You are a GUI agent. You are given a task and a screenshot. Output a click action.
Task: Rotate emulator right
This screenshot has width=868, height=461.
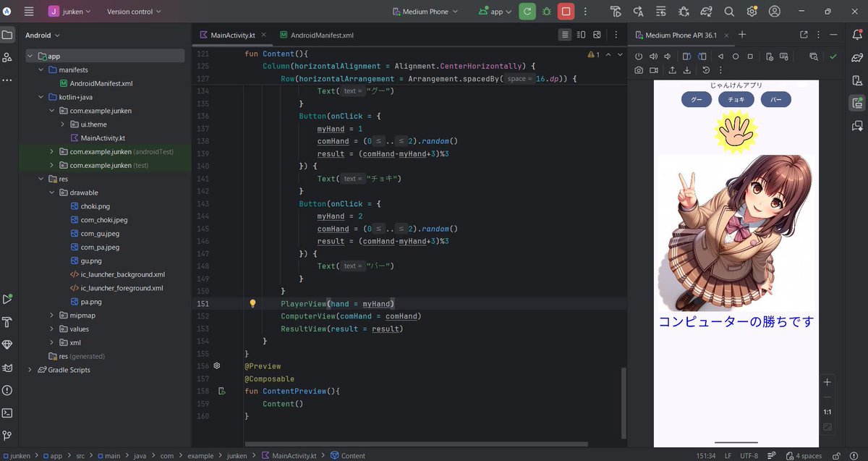(x=702, y=56)
